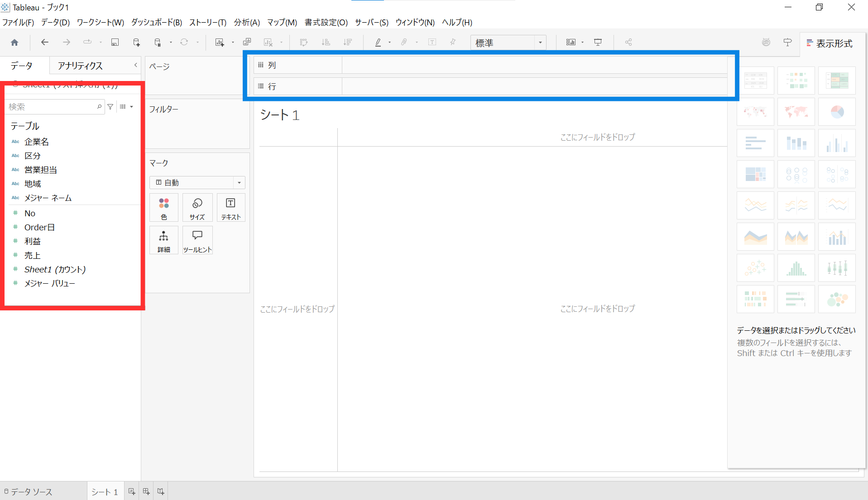Select the 売上 measure field
This screenshot has height=500, width=868.
tap(33, 256)
